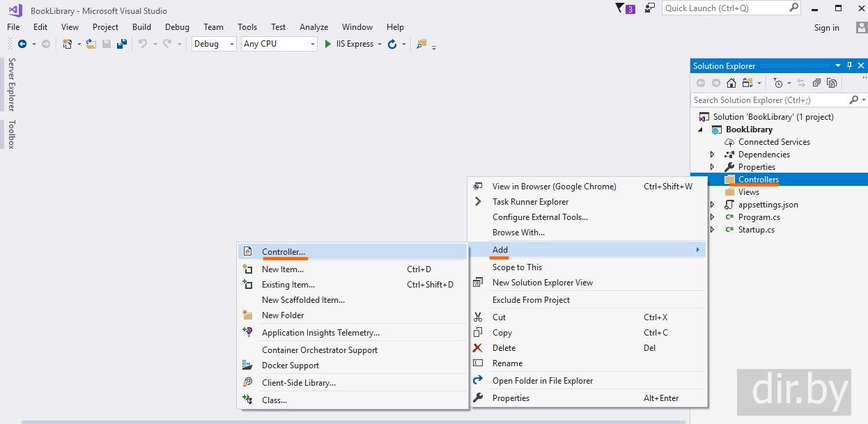Expand the Properties tree node

click(712, 167)
